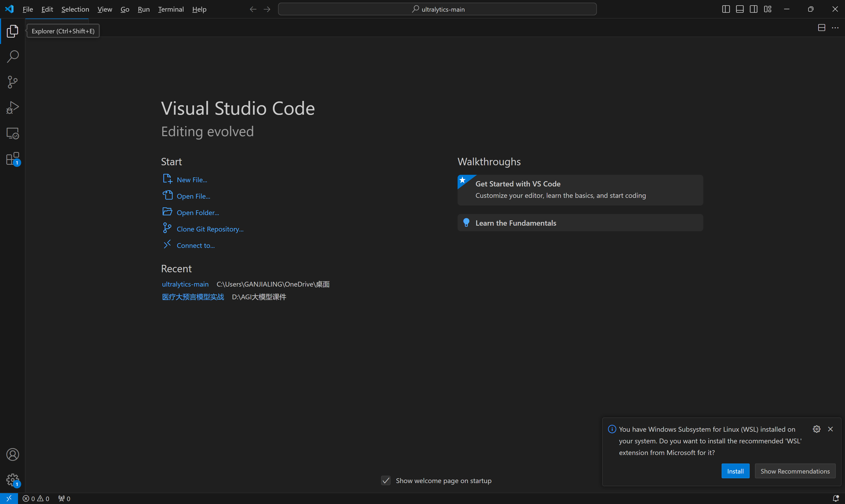Open the Source Control view
Screen dimensions: 845x504
tap(12, 82)
